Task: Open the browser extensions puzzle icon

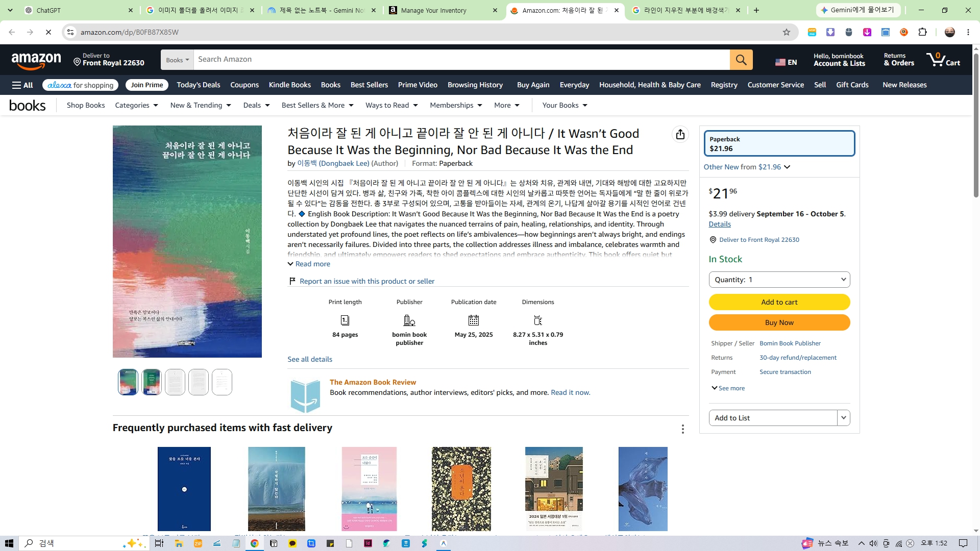Action: pyautogui.click(x=922, y=32)
